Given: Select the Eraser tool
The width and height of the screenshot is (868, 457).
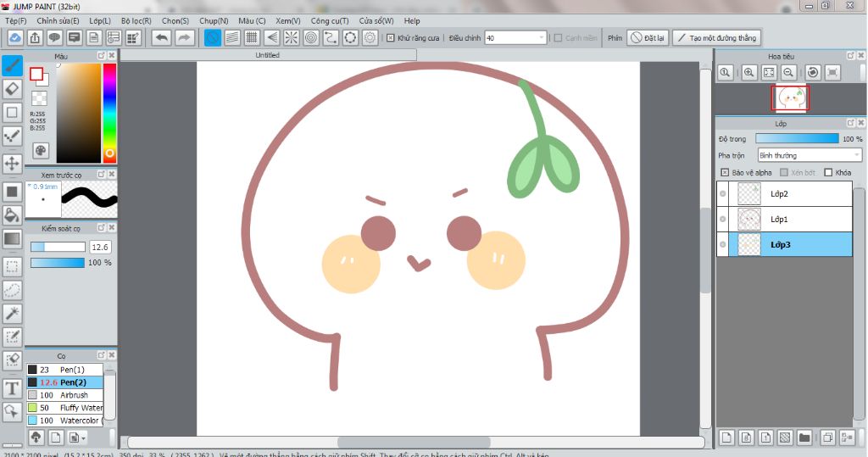Looking at the screenshot, I should (x=12, y=89).
